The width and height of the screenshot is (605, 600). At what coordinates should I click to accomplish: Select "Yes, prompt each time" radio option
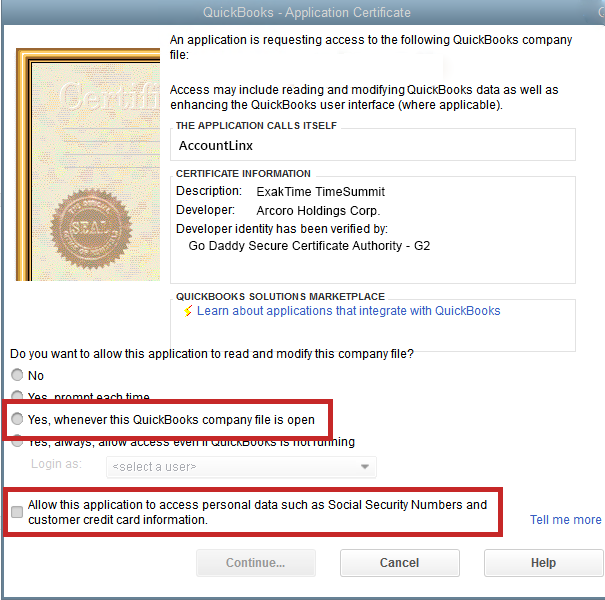(x=17, y=395)
